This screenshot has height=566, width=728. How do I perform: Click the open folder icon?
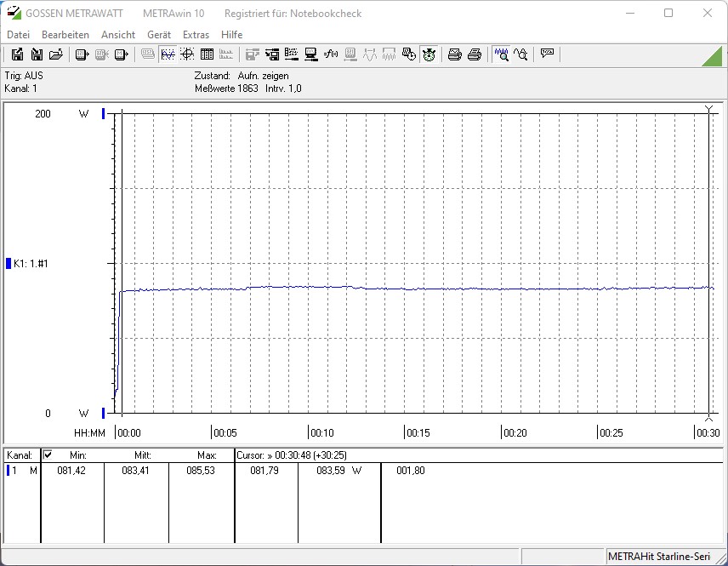click(56, 54)
